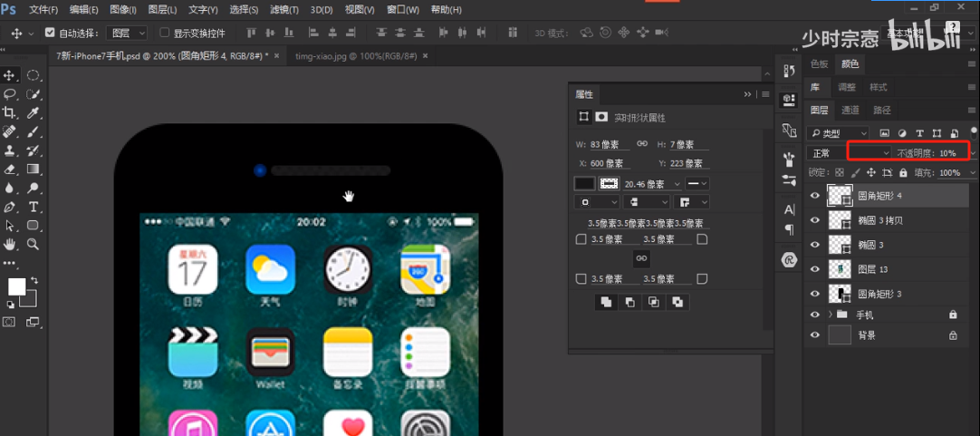Select the Eraser tool

tap(10, 169)
